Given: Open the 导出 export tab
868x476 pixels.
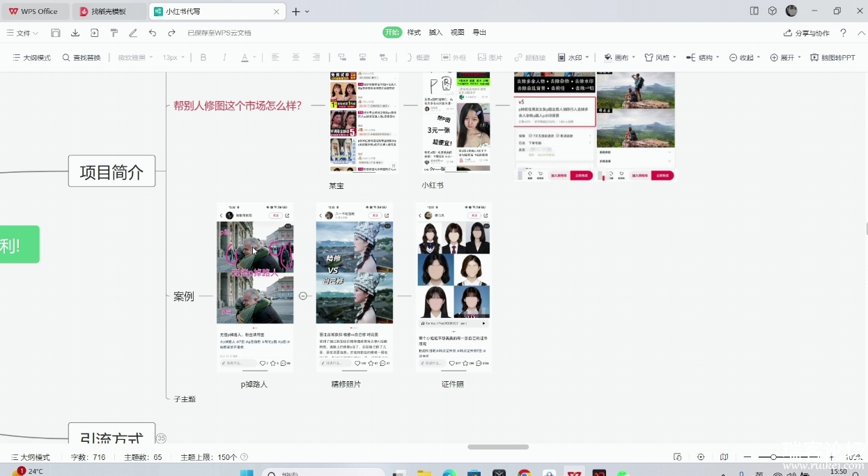Looking at the screenshot, I should click(x=479, y=33).
